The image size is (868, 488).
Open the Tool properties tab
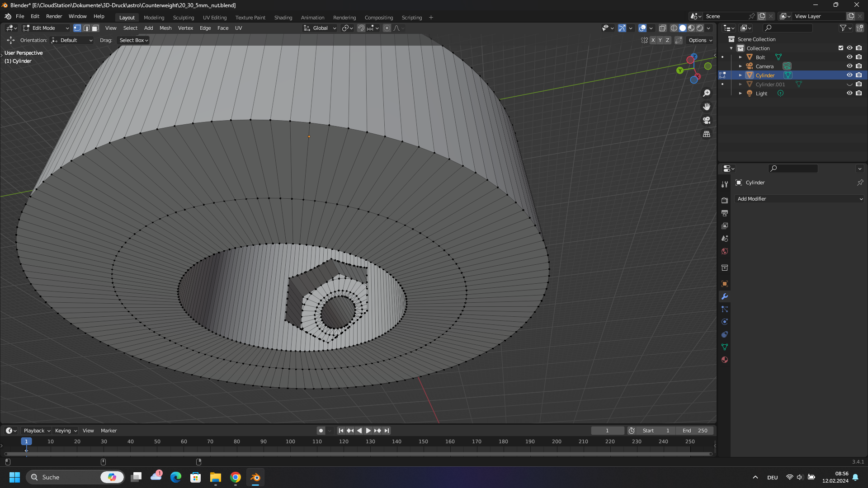[x=725, y=184]
